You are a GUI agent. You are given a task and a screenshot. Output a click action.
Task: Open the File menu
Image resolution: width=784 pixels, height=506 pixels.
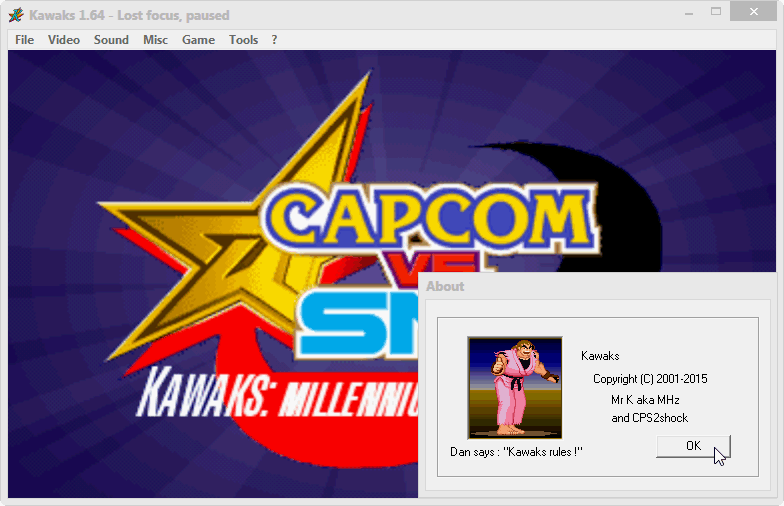[24, 40]
